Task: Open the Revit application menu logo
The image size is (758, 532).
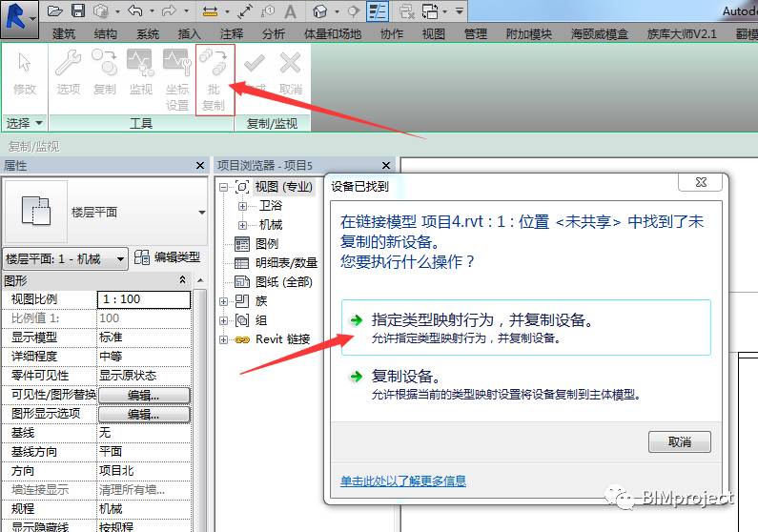Action: pos(19,13)
